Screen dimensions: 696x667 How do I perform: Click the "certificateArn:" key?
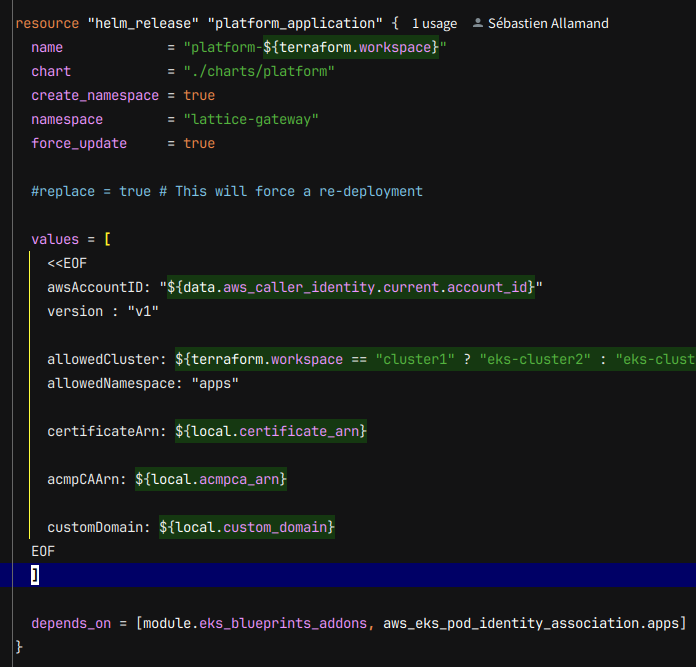tap(107, 431)
